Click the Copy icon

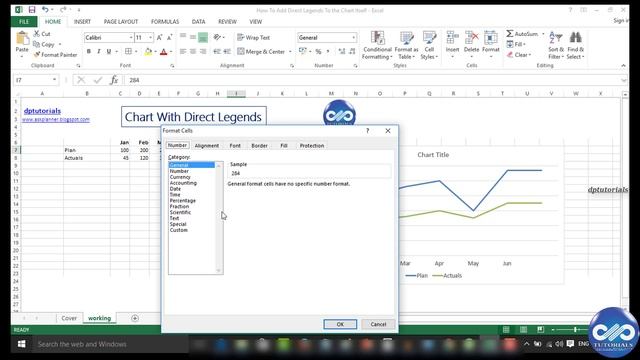37,44
